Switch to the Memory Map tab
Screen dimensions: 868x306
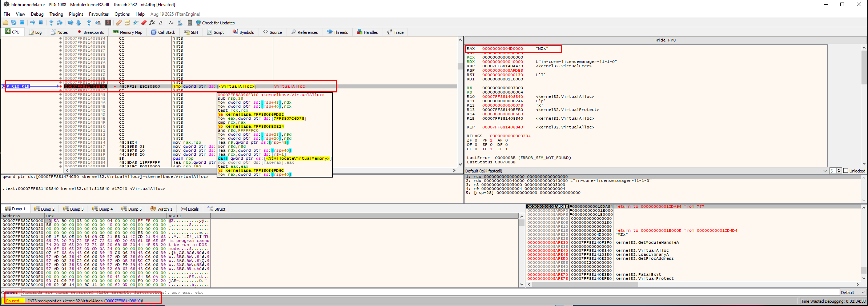click(128, 32)
